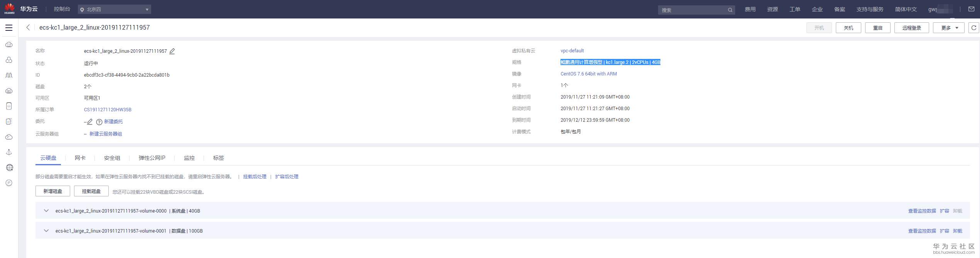Click the region location pin icon
The image size is (980, 258).
(x=82, y=10)
